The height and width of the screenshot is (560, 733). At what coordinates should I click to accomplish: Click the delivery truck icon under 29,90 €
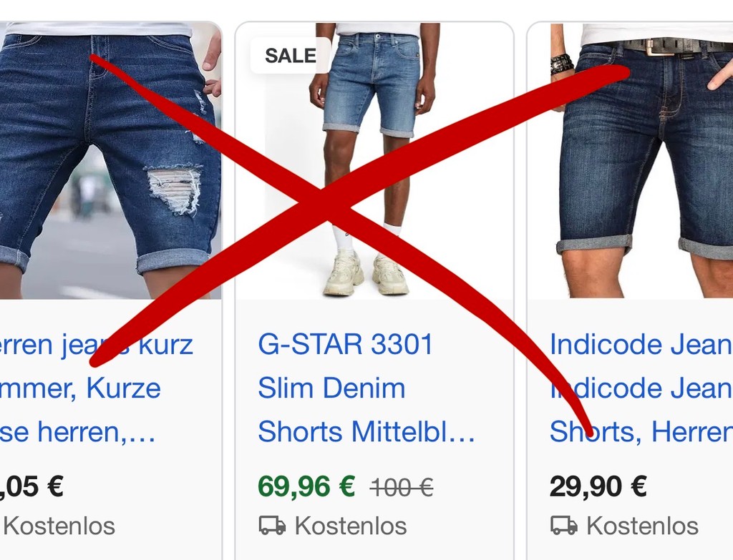point(564,526)
